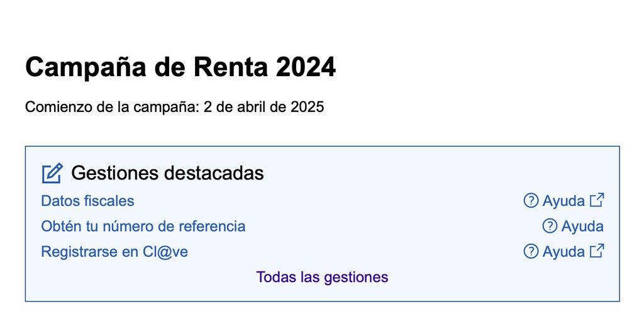644x316 pixels.
Task: Click the external link icon on Cl@ve Ayuda
Action: (x=597, y=251)
